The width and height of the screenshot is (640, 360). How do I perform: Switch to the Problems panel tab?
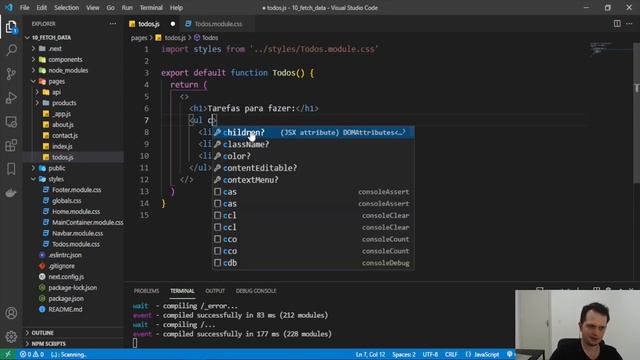click(x=146, y=291)
